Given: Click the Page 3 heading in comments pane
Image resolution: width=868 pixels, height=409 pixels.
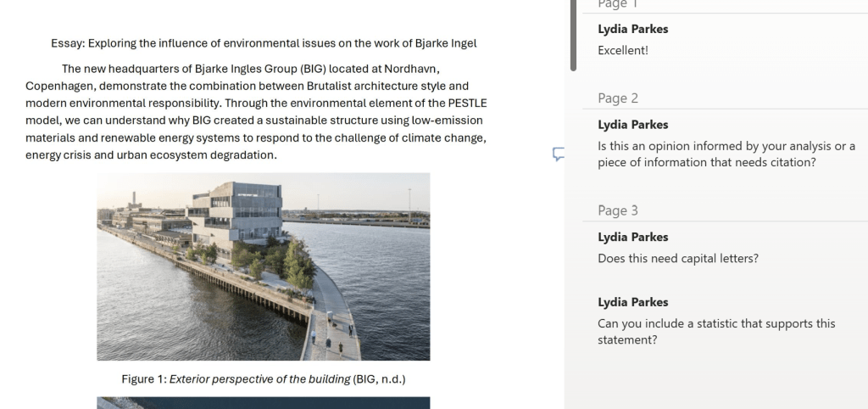Looking at the screenshot, I should [x=618, y=210].
